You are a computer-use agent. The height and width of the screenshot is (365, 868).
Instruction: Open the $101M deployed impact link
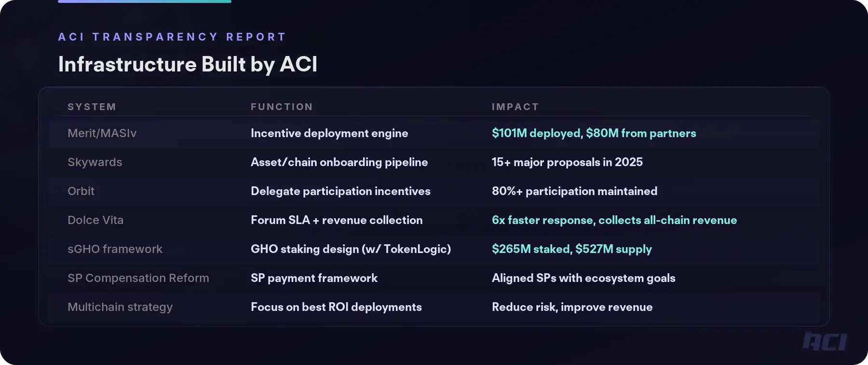(594, 133)
